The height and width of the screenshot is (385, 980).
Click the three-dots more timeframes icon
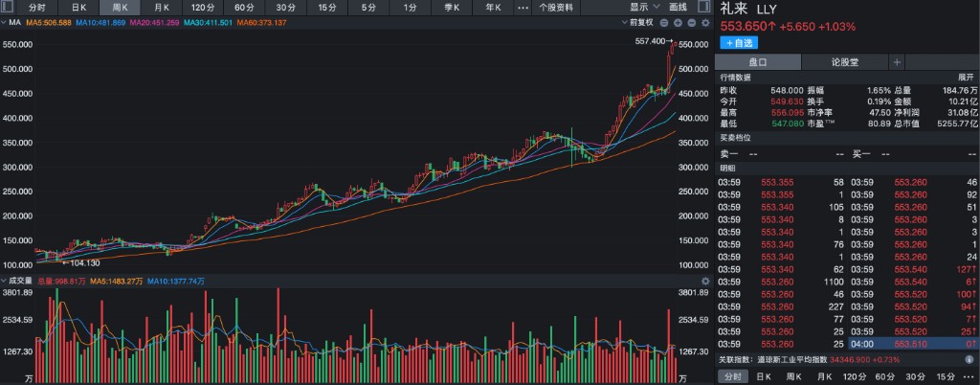523,7
